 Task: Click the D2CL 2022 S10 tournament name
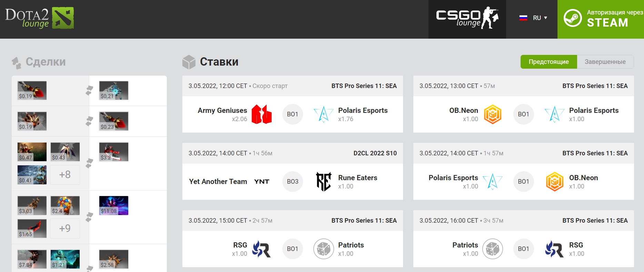(x=375, y=153)
